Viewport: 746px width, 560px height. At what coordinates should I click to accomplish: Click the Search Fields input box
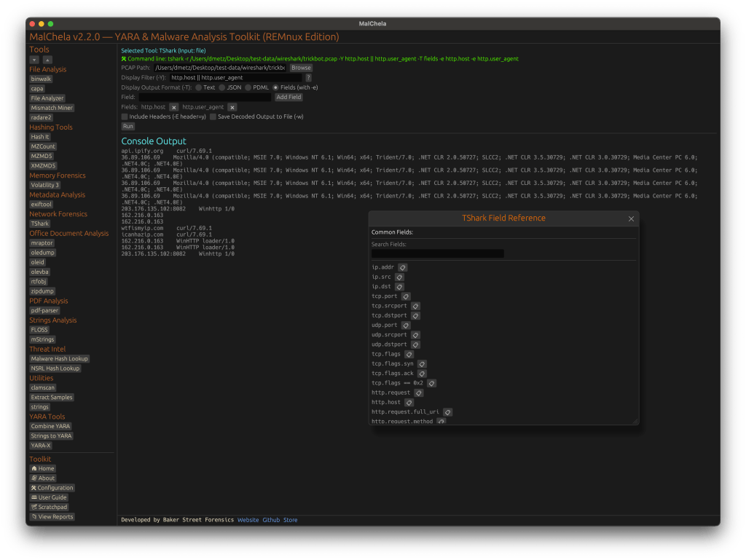tap(437, 253)
